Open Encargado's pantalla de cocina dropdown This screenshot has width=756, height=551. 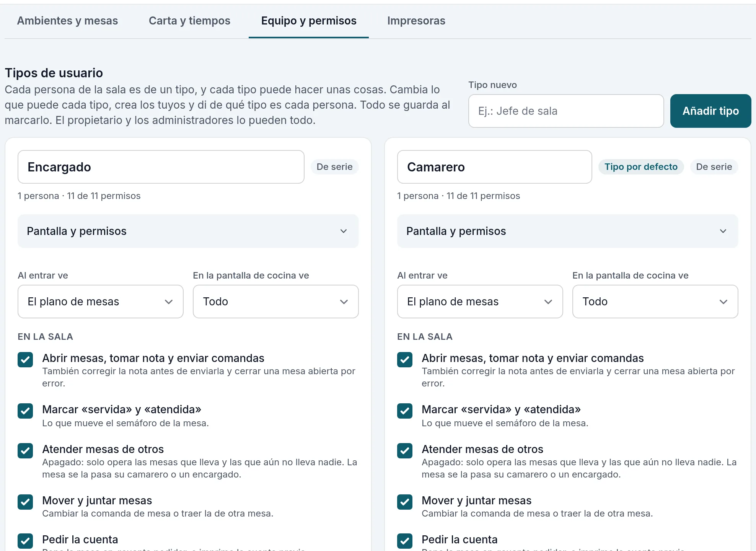[x=276, y=302]
